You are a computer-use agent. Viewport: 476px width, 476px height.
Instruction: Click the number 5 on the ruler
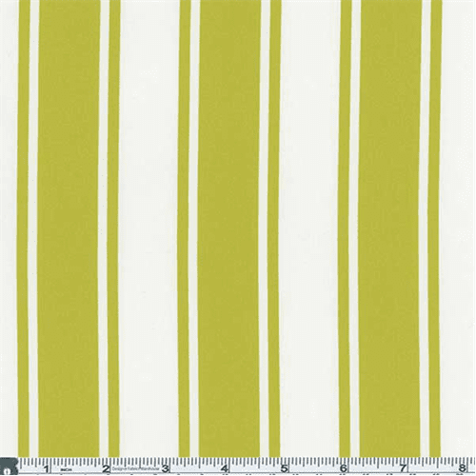pyautogui.click(x=284, y=468)
